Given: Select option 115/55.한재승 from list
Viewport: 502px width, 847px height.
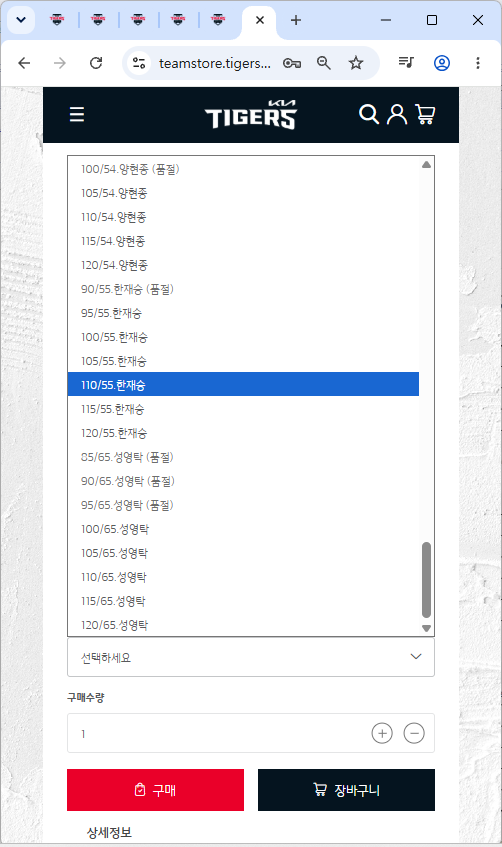Looking at the screenshot, I should pos(243,409).
